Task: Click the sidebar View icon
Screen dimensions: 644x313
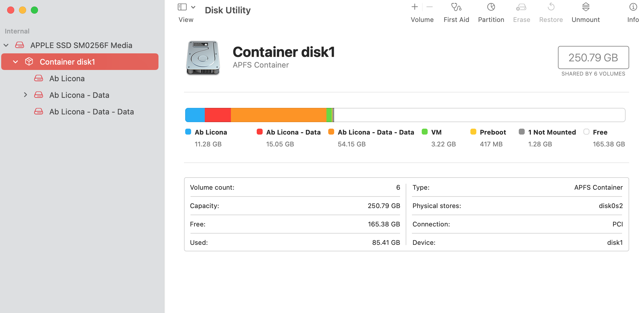Action: tap(182, 7)
